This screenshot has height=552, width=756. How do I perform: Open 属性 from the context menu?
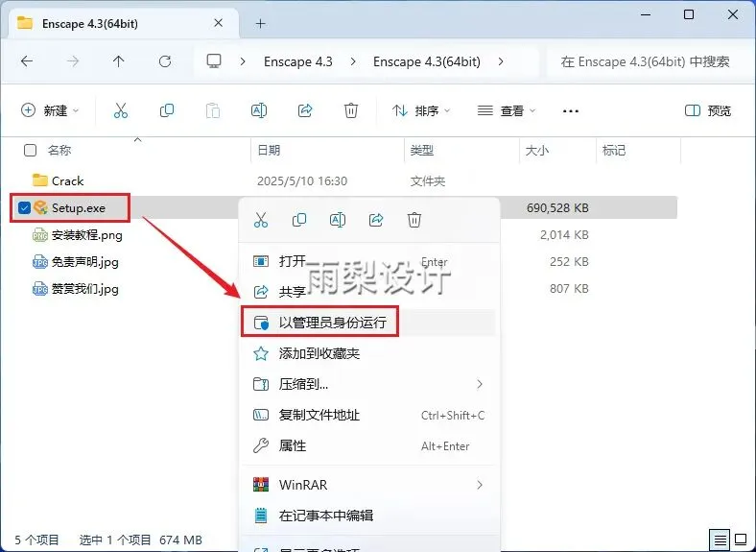368,445
